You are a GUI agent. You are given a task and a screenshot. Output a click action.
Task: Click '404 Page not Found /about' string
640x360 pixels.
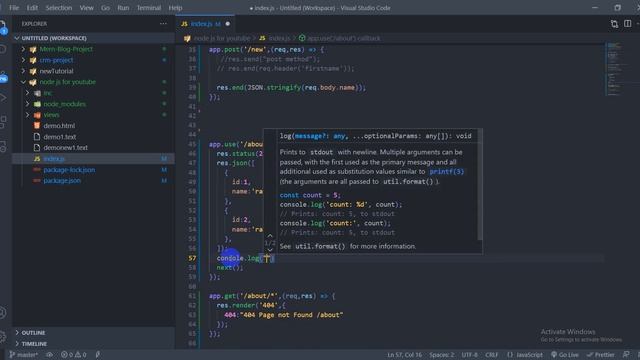click(293, 315)
